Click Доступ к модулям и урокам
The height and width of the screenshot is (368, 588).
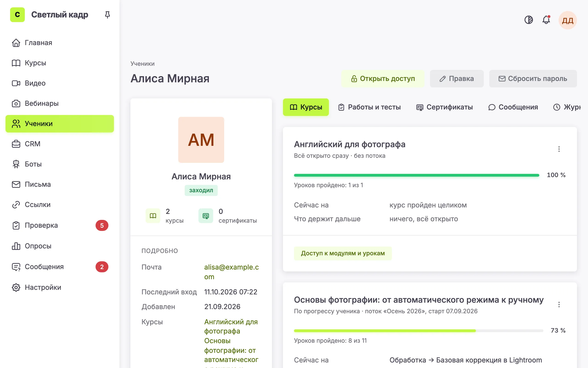click(x=343, y=253)
